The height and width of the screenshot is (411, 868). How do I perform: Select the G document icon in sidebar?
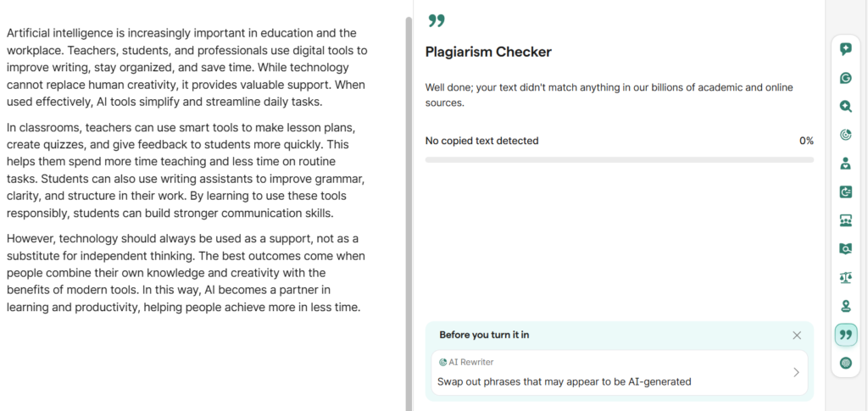pos(845,192)
